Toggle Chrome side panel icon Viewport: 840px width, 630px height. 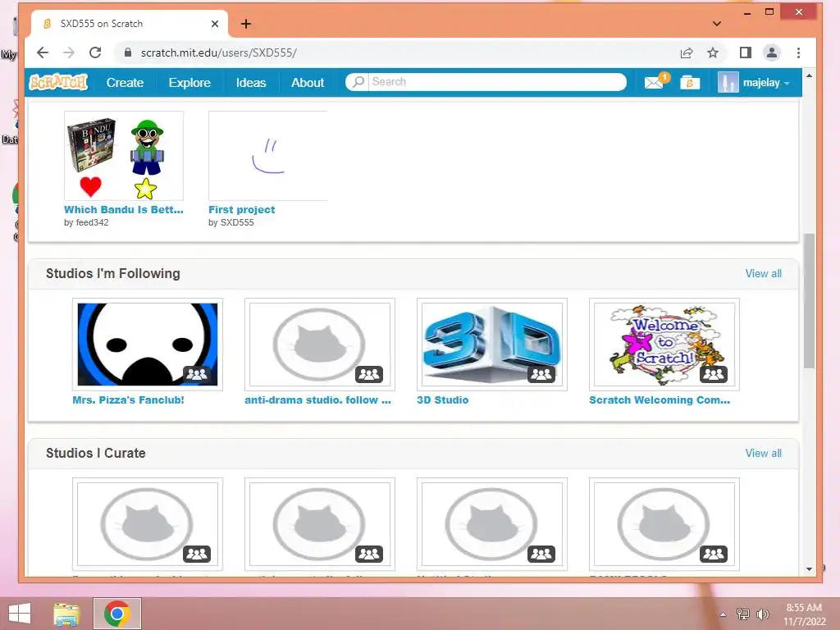pyautogui.click(x=745, y=52)
